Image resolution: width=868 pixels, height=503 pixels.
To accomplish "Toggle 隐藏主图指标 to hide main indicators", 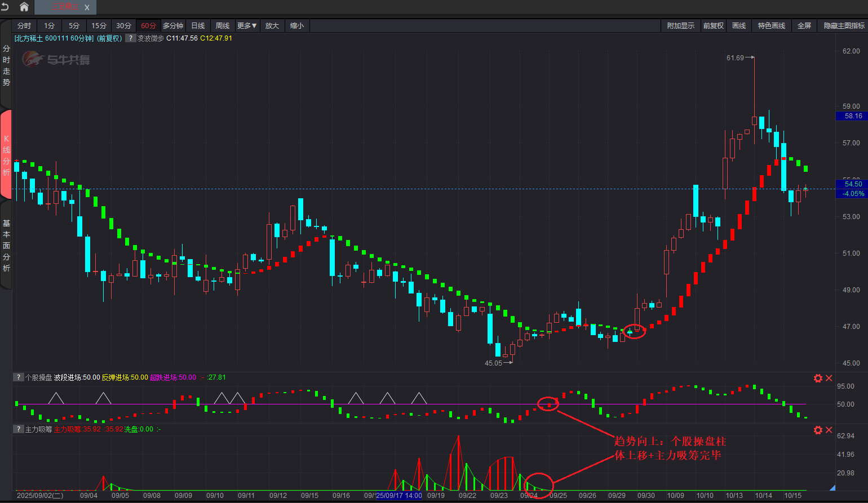I will coord(844,26).
